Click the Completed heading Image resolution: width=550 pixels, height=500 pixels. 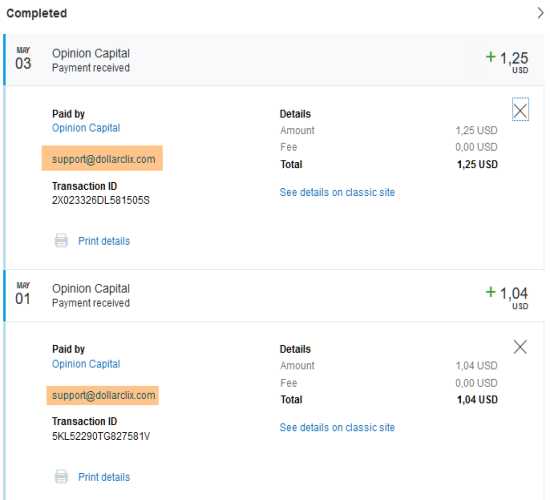point(37,13)
